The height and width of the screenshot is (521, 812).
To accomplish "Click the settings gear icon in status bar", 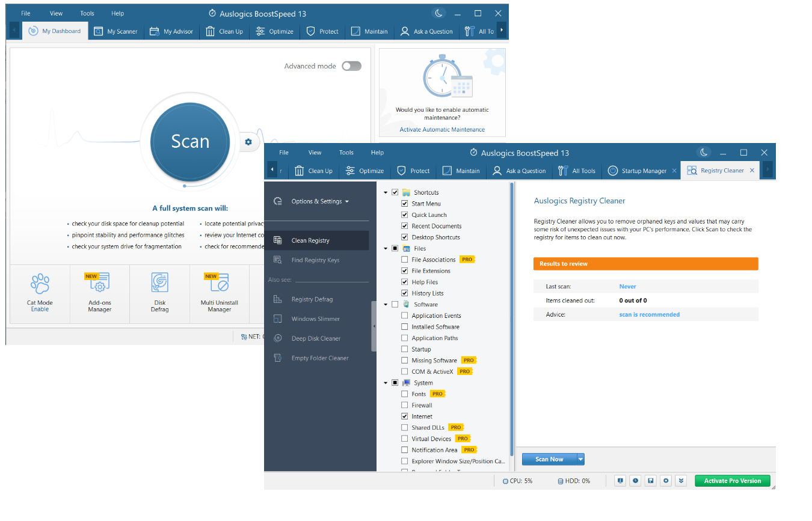I will point(665,481).
